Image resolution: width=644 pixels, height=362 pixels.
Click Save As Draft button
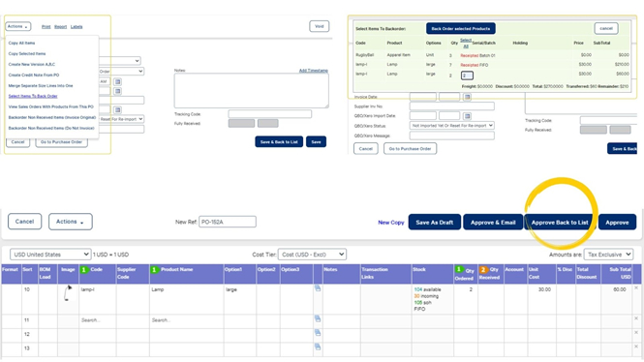[435, 222]
